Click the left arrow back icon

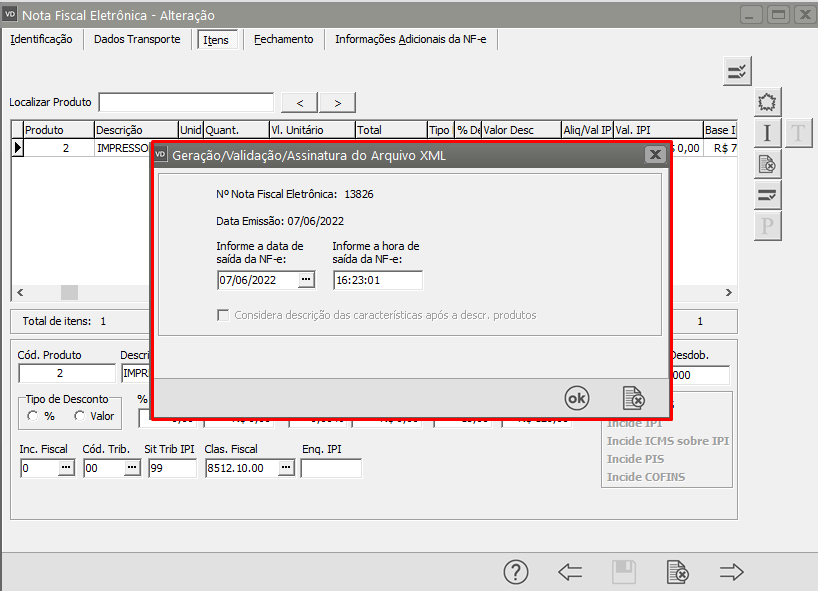pos(570,572)
